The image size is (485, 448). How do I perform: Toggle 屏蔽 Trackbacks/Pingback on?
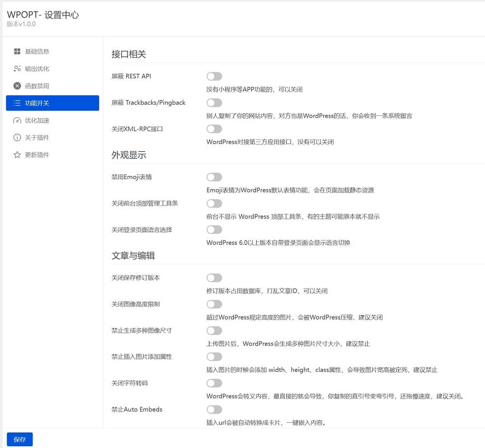point(214,102)
